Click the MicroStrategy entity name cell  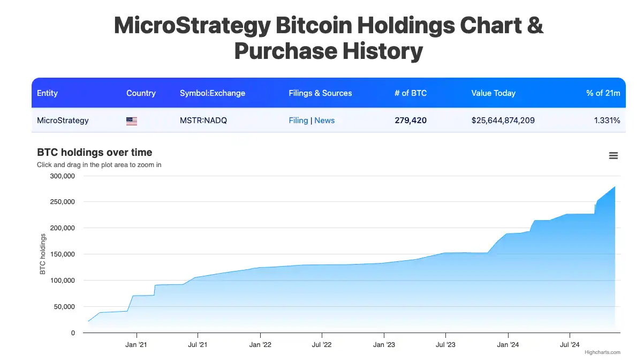(x=63, y=120)
